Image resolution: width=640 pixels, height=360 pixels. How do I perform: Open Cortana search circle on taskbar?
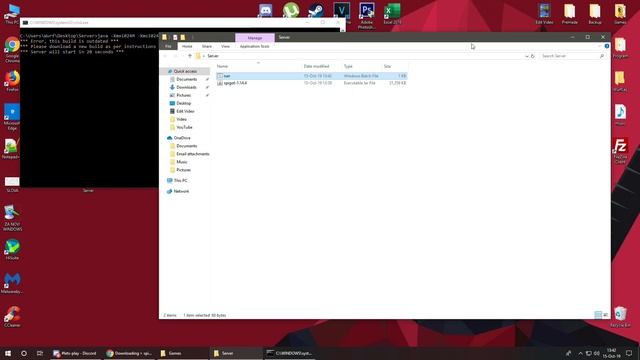tap(24, 353)
